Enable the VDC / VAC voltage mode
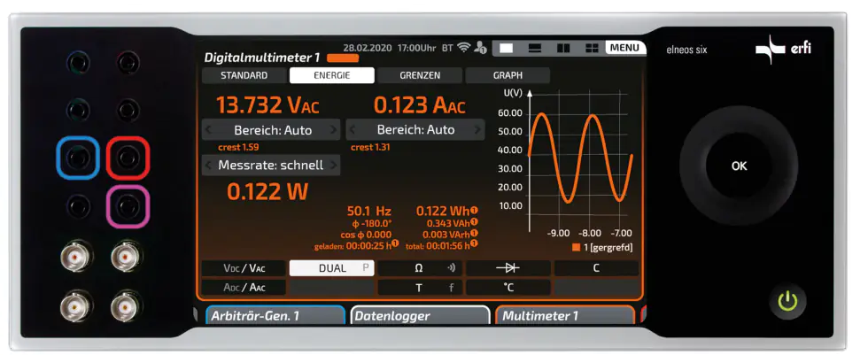This screenshot has height=355, width=868. click(x=243, y=268)
